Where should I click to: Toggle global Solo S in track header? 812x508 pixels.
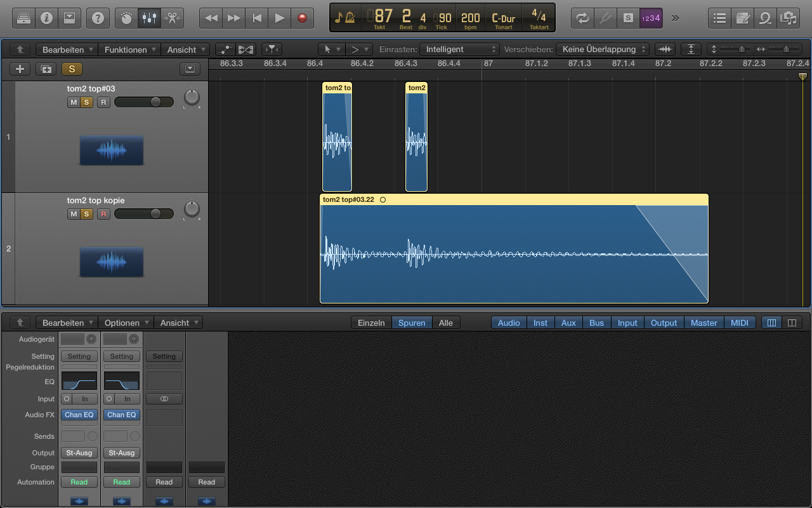click(x=72, y=69)
